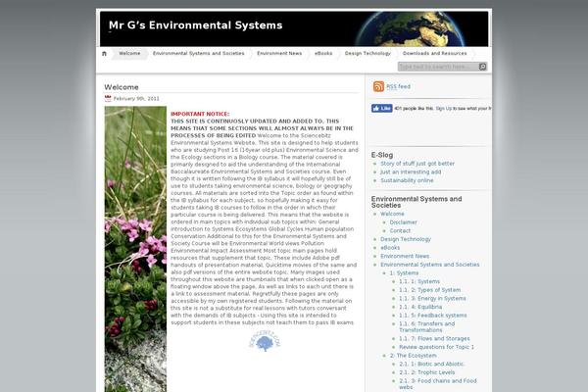This screenshot has width=588, height=392.
Task: Click the orange RSS feed icon
Action: tap(378, 86)
